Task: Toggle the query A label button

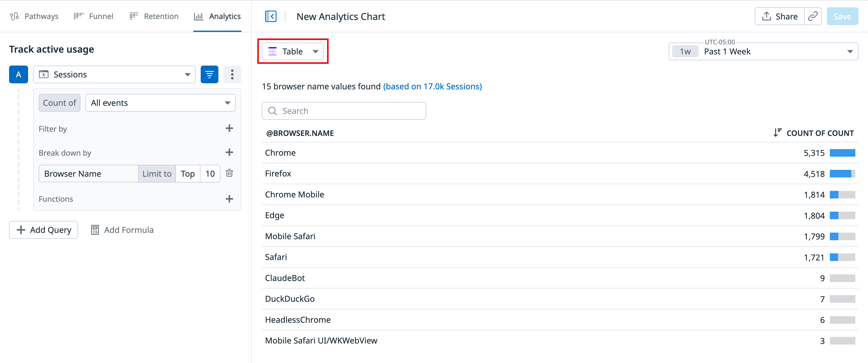Action: [x=18, y=75]
